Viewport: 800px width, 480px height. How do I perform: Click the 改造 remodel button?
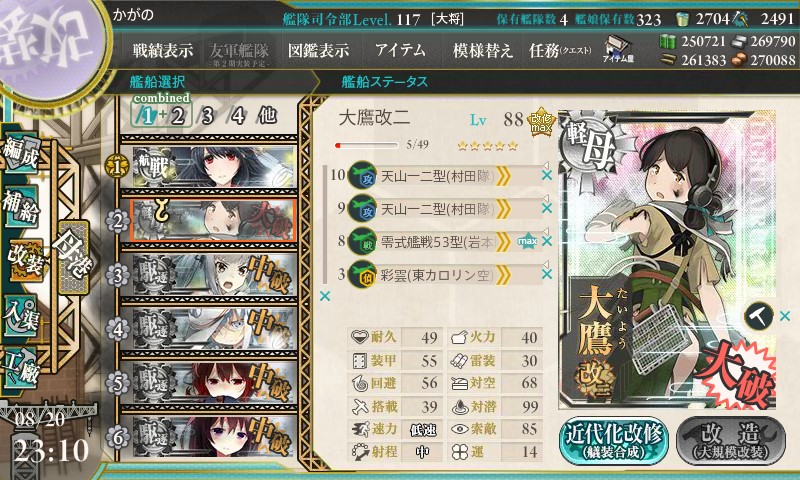point(731,441)
